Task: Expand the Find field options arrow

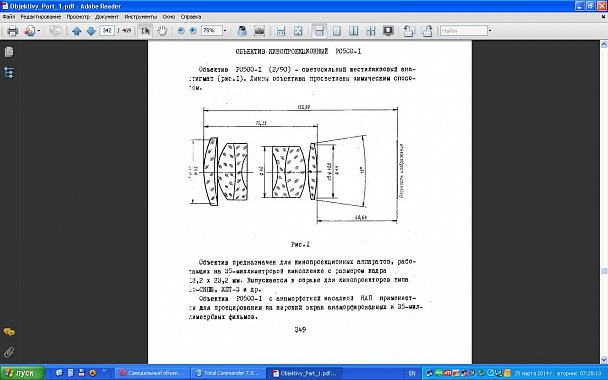Action: 490,31
